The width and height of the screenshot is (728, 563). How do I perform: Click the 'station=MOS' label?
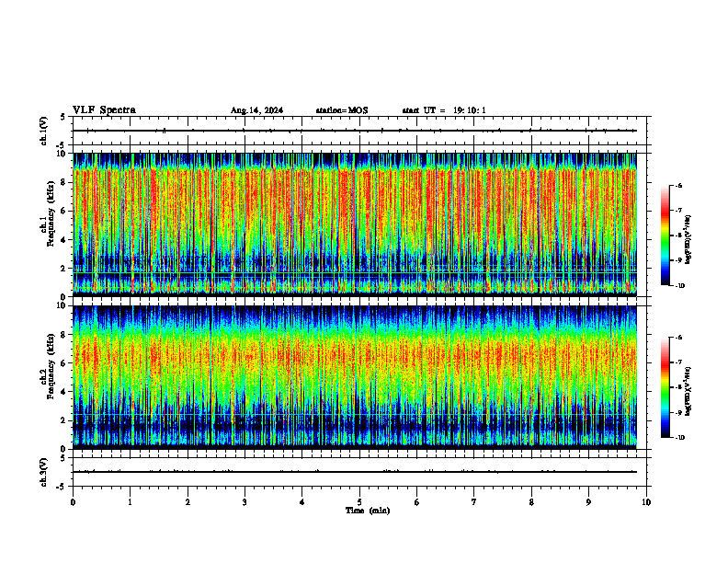[x=342, y=110]
